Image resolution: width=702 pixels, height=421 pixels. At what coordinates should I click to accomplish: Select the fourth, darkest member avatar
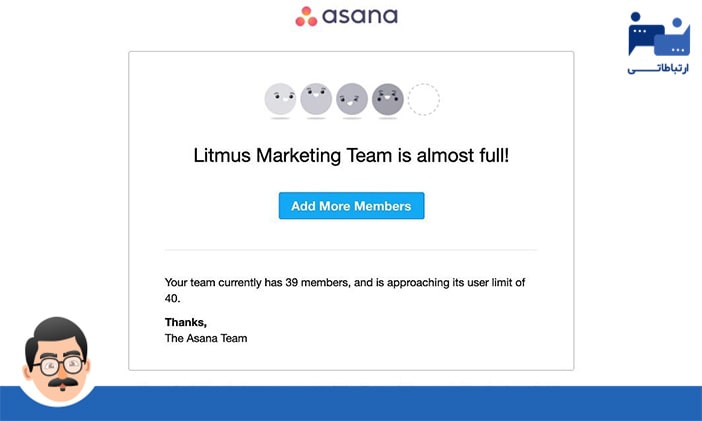point(388,99)
